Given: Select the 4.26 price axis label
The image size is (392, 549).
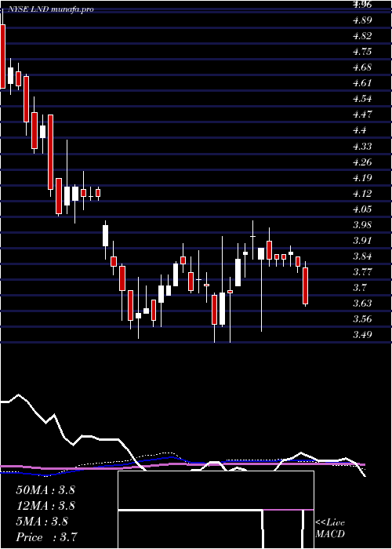Looking at the screenshot, I should (x=362, y=162).
